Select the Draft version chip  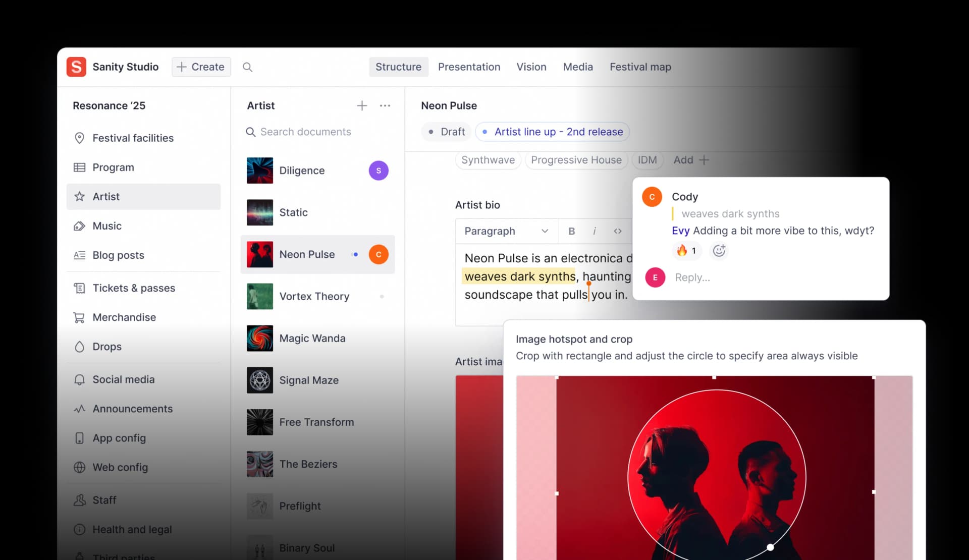(447, 132)
